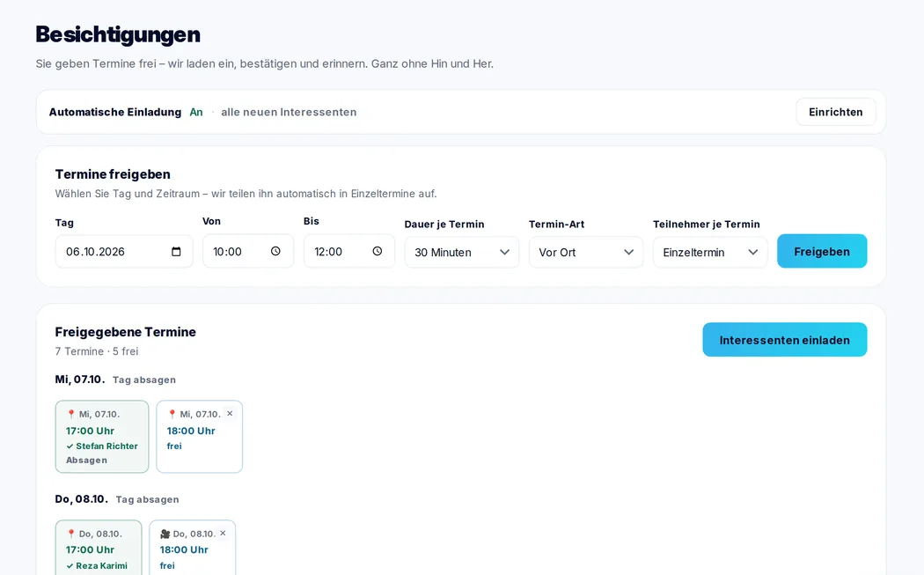Image resolution: width=924 pixels, height=575 pixels.
Task: Open the Termin-Art dropdown
Action: (x=586, y=253)
